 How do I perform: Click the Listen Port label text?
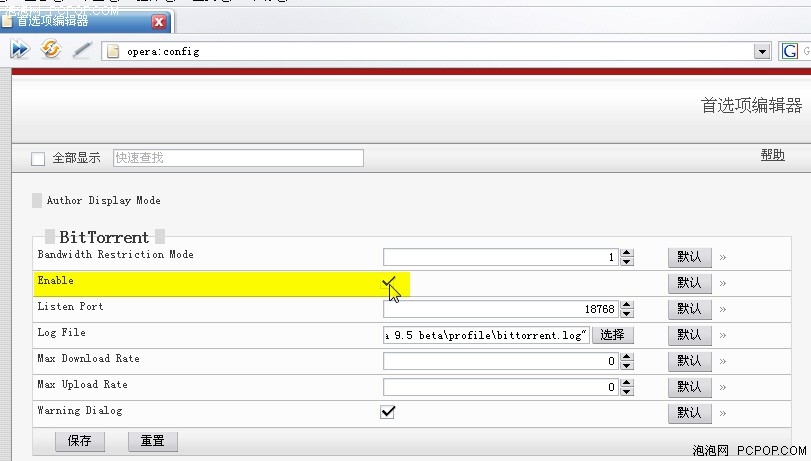click(70, 306)
